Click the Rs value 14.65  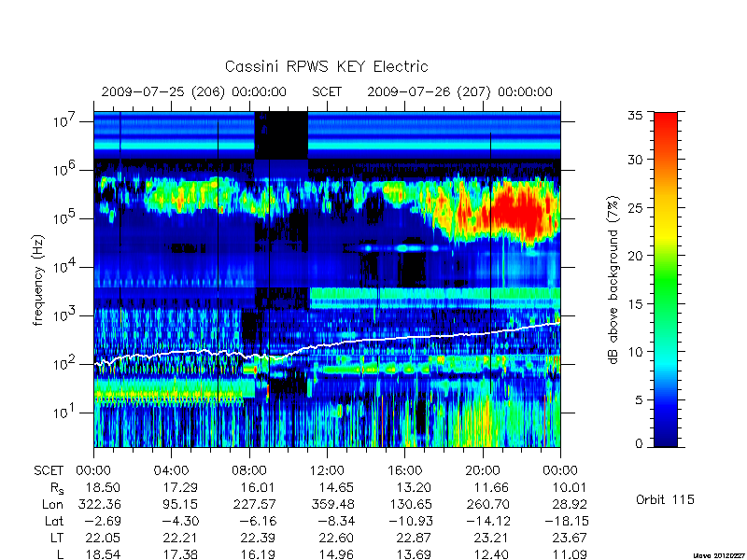pyautogui.click(x=336, y=487)
